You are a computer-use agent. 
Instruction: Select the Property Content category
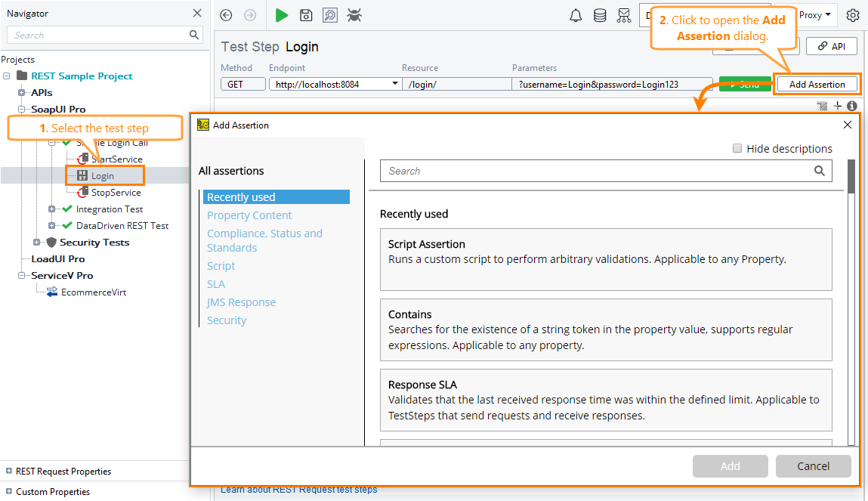[x=249, y=215]
